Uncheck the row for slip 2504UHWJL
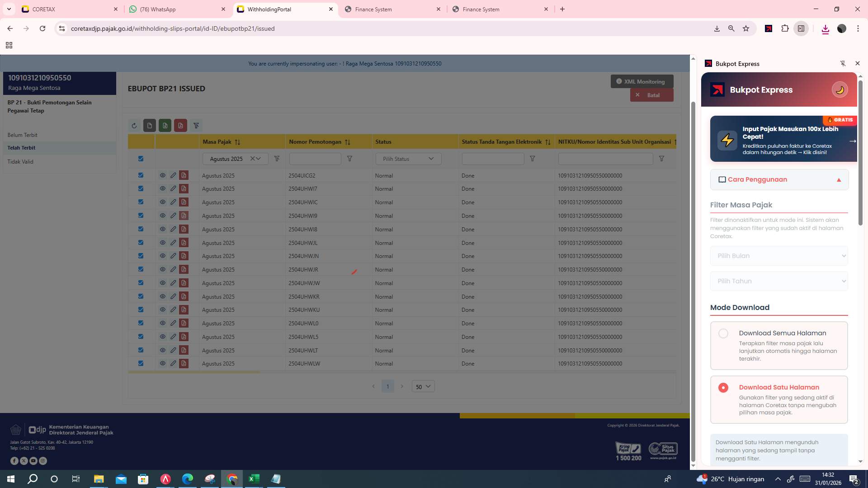 (x=141, y=243)
